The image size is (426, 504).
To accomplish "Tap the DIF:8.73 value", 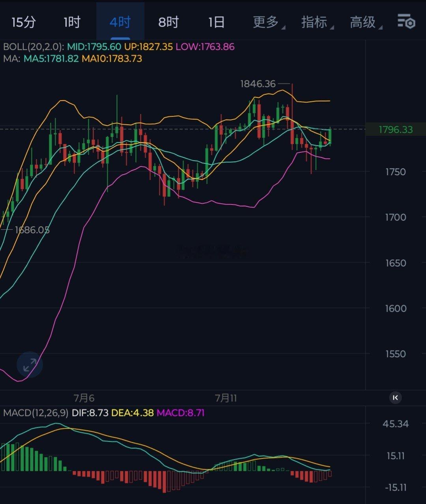I will [x=90, y=413].
